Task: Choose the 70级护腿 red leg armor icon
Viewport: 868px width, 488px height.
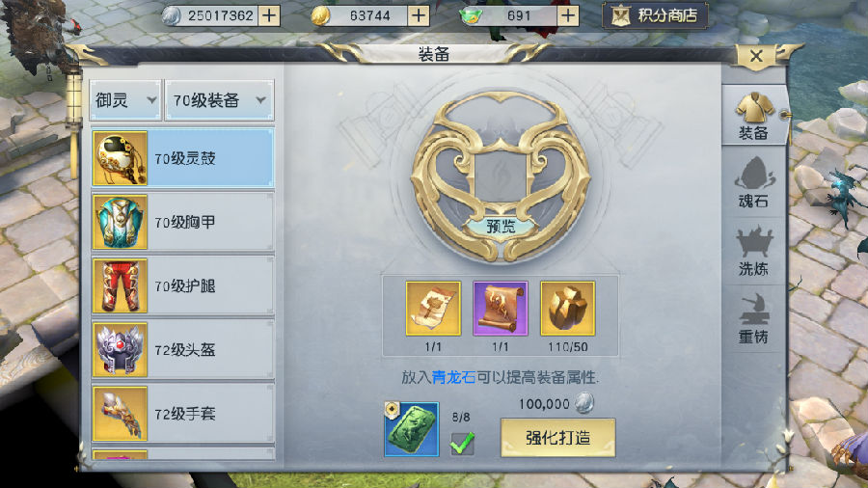Action: point(120,286)
